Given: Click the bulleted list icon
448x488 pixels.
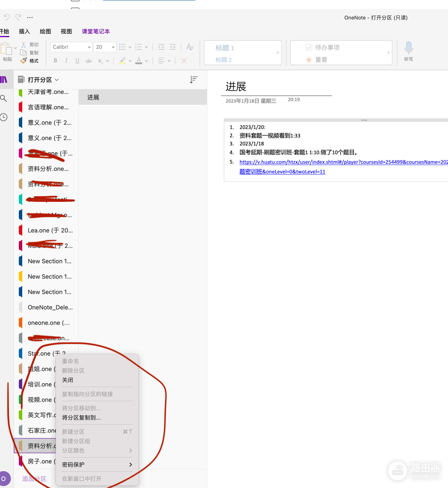Looking at the screenshot, I should click(x=123, y=47).
